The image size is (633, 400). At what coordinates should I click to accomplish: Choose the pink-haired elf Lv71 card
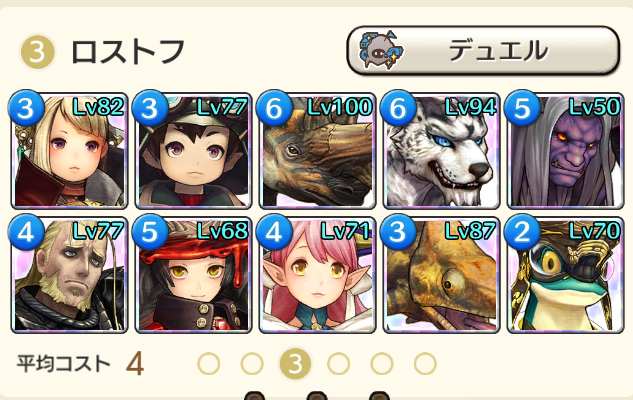pos(317,275)
